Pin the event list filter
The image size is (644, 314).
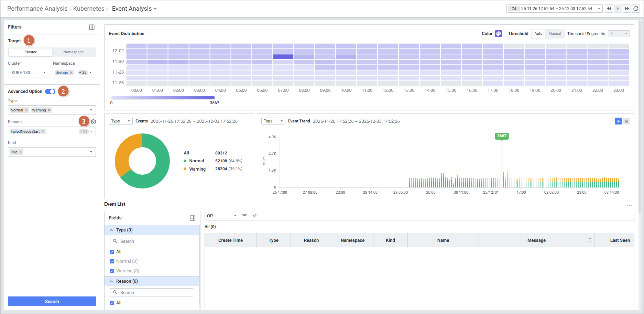coord(255,216)
